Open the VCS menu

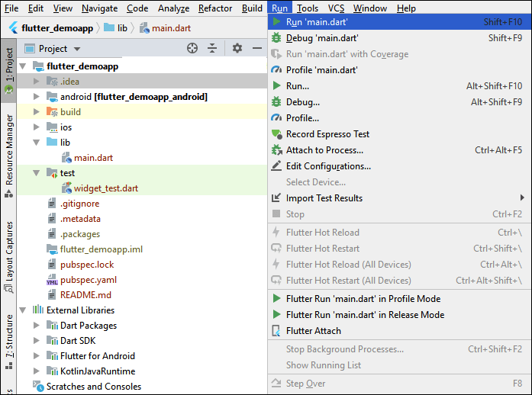(x=337, y=8)
